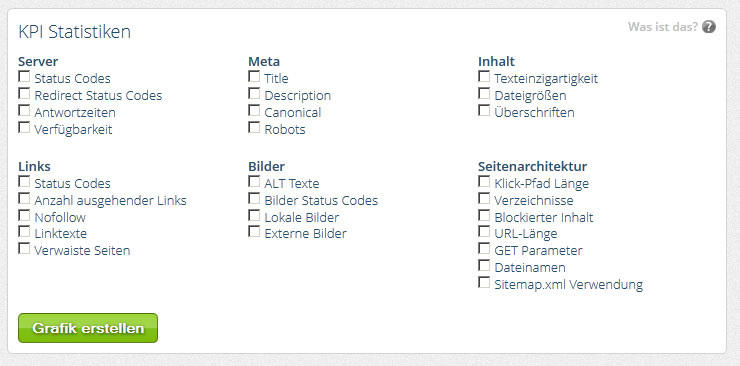Select the Verfügbarkeit checkbox
This screenshot has width=740, height=366.
24,127
